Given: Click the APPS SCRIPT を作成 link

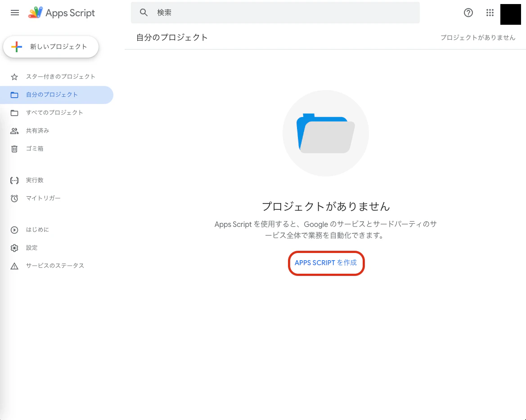Looking at the screenshot, I should tap(326, 263).
